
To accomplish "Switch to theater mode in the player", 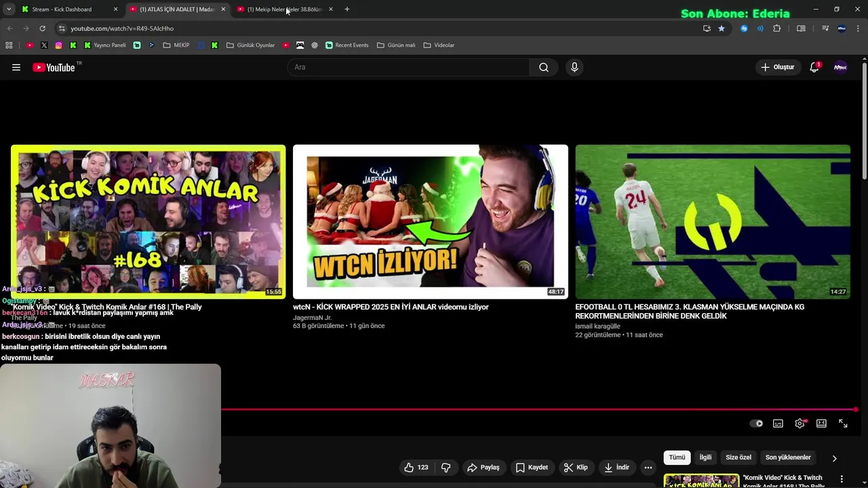I will [x=821, y=423].
